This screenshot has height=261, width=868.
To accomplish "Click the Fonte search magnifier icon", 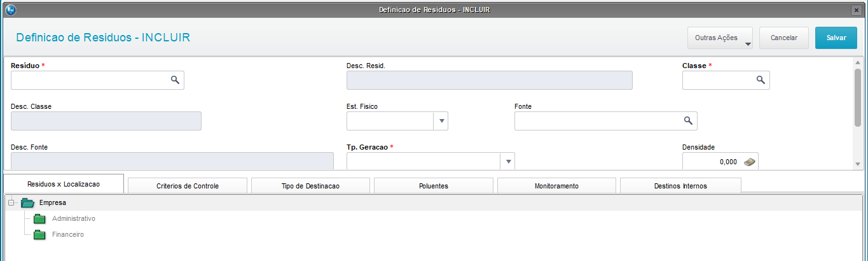I will click(687, 121).
